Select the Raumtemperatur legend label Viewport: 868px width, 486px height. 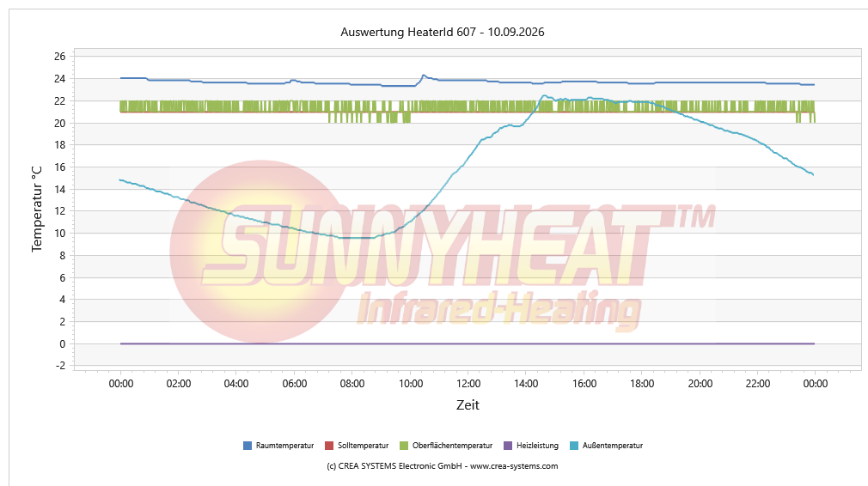click(x=284, y=446)
